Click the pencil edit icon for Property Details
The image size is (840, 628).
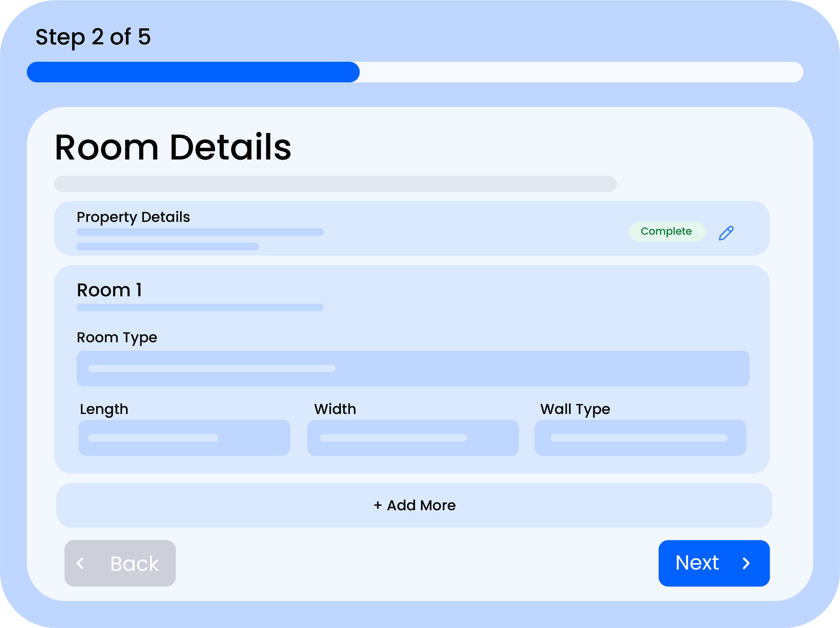(726, 233)
